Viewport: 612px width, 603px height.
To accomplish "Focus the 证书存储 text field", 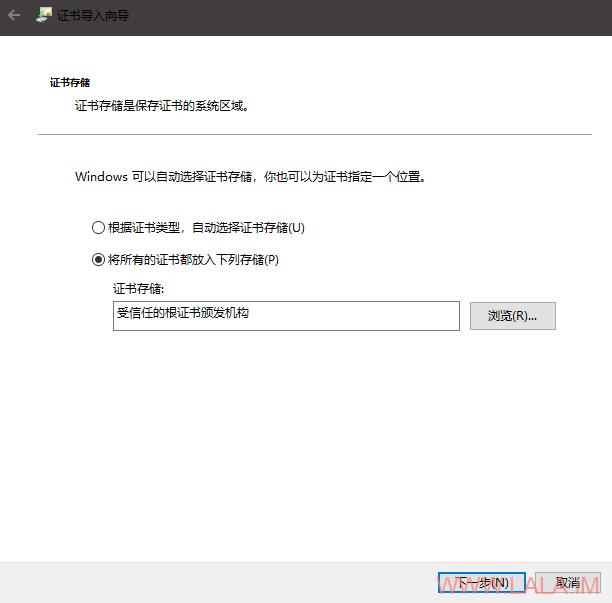I will pos(286,316).
